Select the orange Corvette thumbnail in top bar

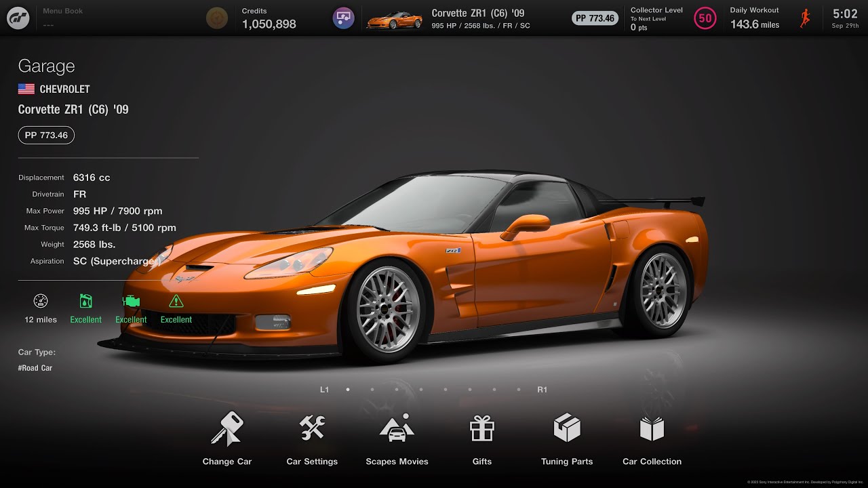(x=394, y=20)
